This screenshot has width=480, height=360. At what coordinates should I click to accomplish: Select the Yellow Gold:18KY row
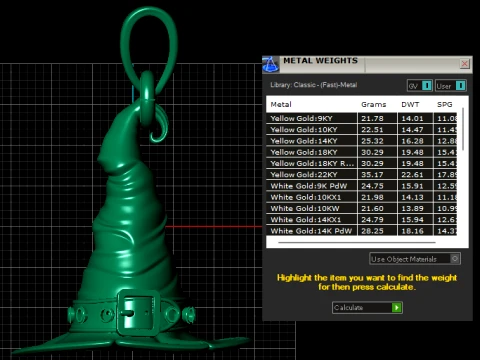(361, 152)
